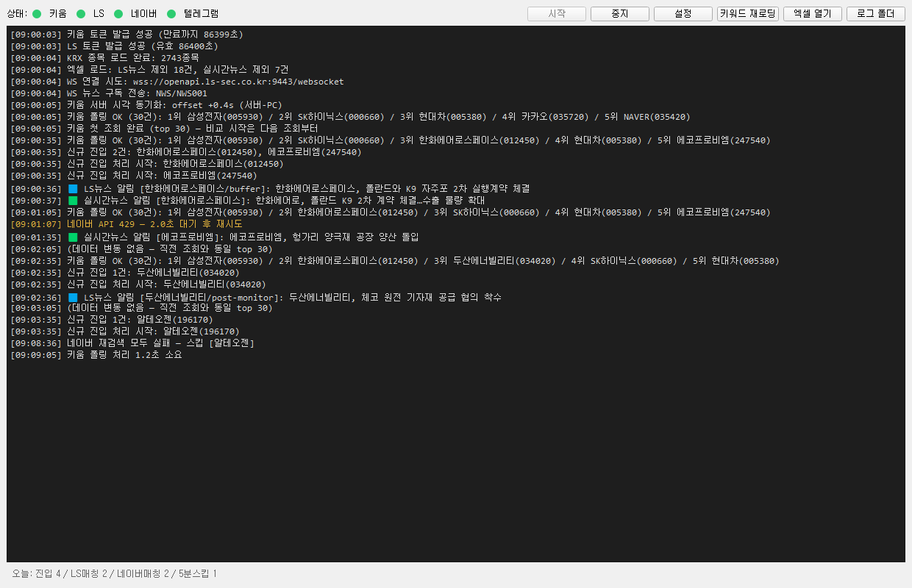Click the 네이버 재검색 모두 실패 line
The image size is (912, 588).
pyautogui.click(x=132, y=343)
